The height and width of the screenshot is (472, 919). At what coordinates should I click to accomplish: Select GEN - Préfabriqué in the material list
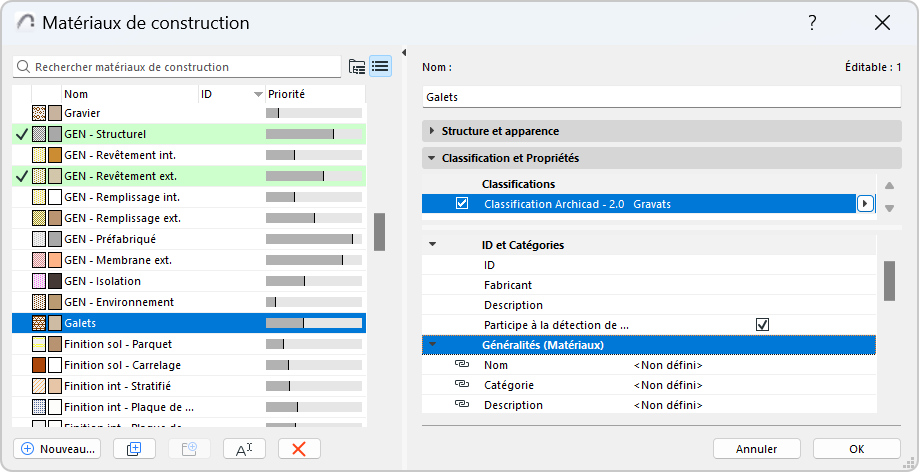pos(110,239)
